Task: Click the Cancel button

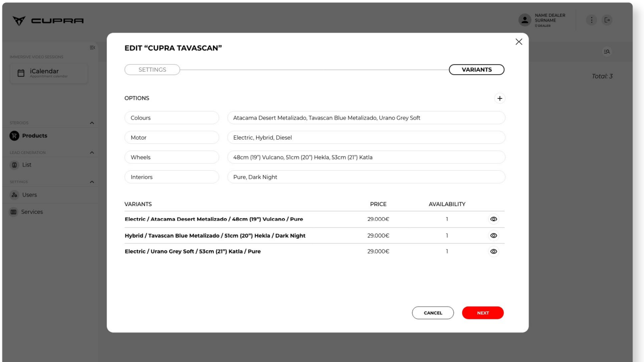Action: coord(433,313)
